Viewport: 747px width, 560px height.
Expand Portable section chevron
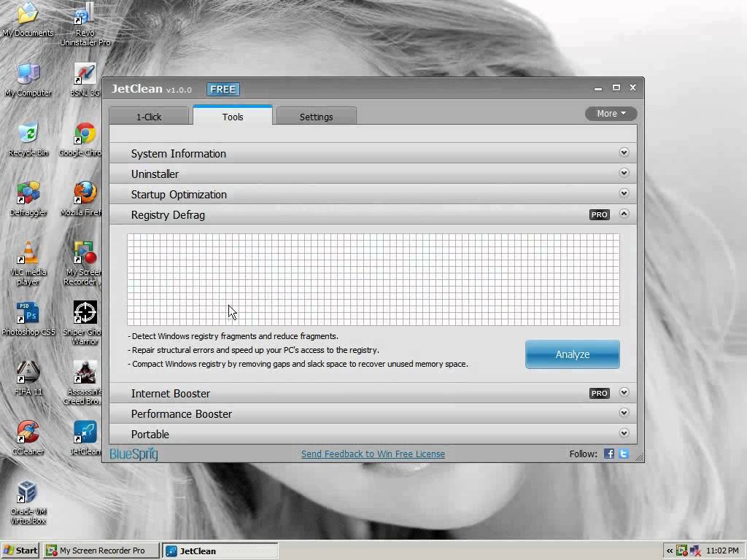(x=624, y=433)
